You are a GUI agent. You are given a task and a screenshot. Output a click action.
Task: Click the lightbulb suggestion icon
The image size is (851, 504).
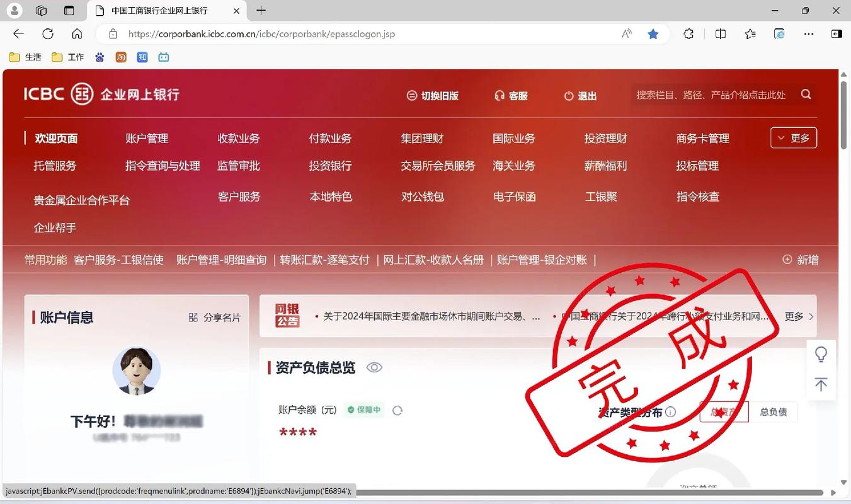[x=821, y=354]
